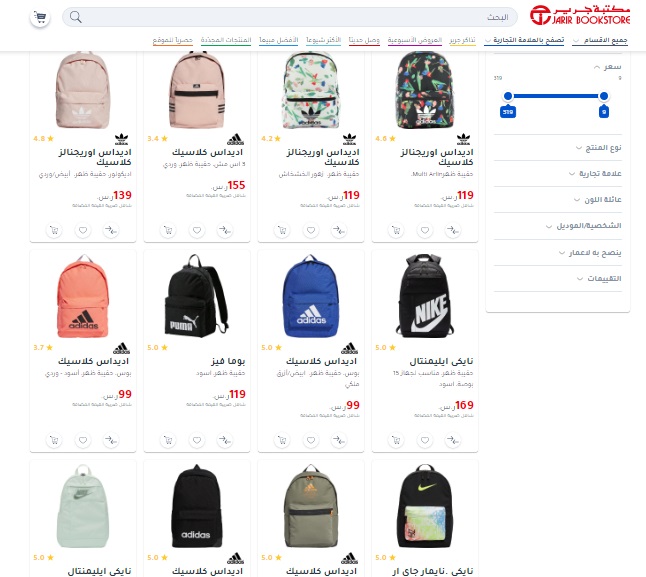This screenshot has height=577, width=646.
Task: Wishlist the Adidas Originals 139 backpack
Action: (83, 230)
